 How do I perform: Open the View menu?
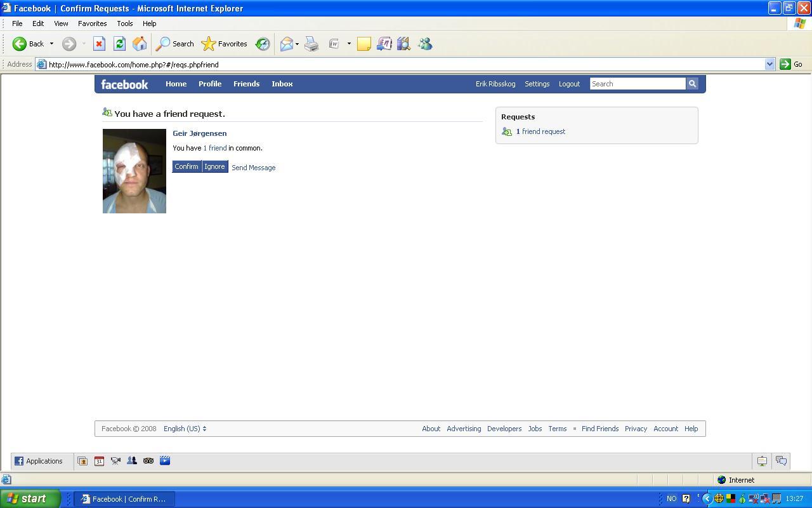pos(61,23)
